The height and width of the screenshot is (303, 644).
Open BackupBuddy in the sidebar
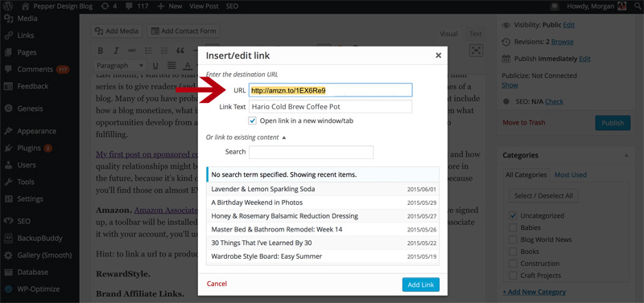tap(39, 238)
